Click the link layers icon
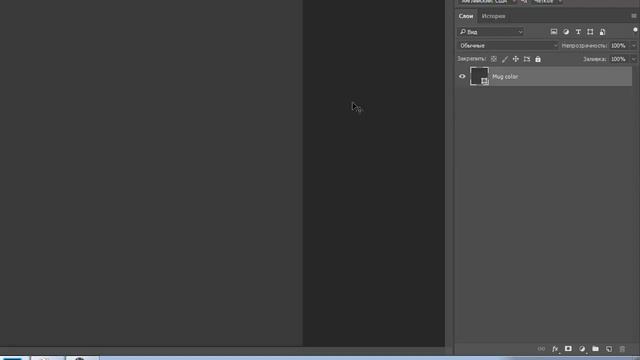This screenshot has width=640, height=360. point(541,349)
